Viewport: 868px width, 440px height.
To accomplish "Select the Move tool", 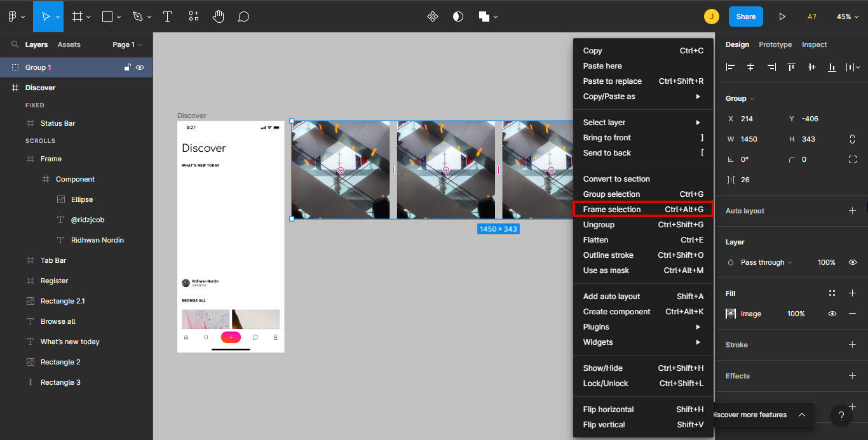I will (x=46, y=17).
